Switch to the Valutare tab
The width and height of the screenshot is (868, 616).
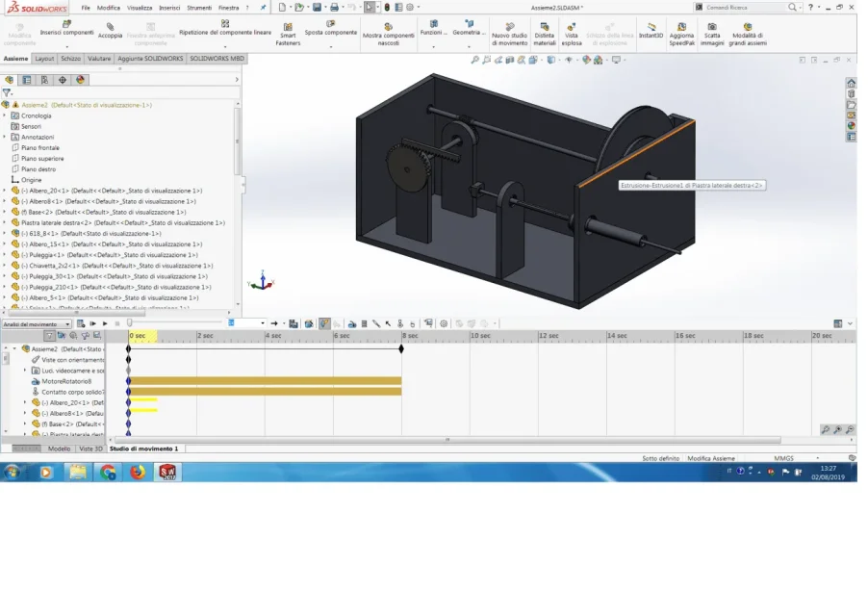(99, 58)
